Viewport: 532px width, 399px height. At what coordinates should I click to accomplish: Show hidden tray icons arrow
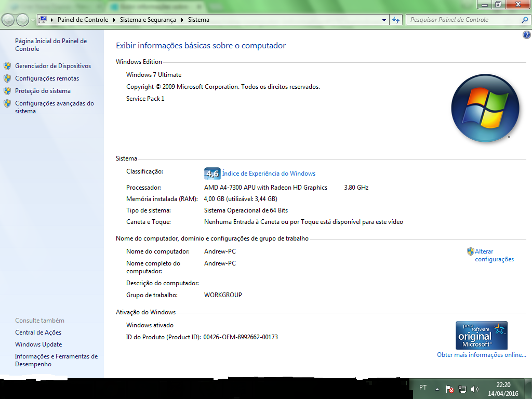point(437,389)
